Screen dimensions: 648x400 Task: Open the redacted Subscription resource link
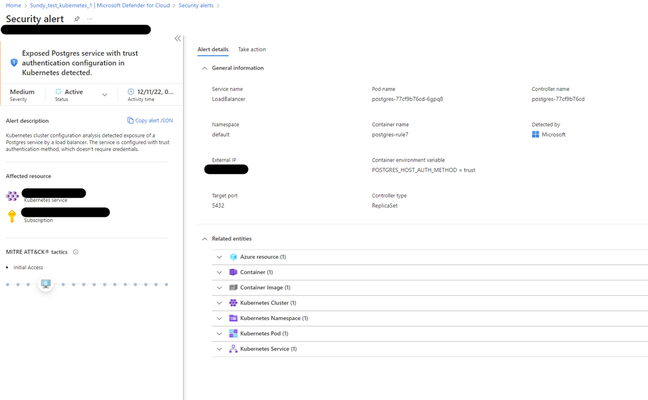click(65, 212)
